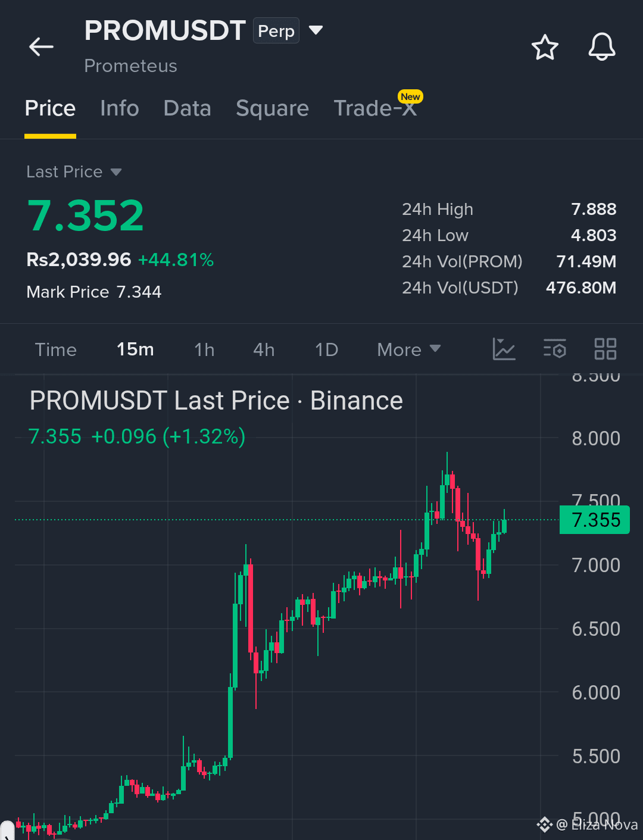Open the grid layout icon

click(605, 349)
